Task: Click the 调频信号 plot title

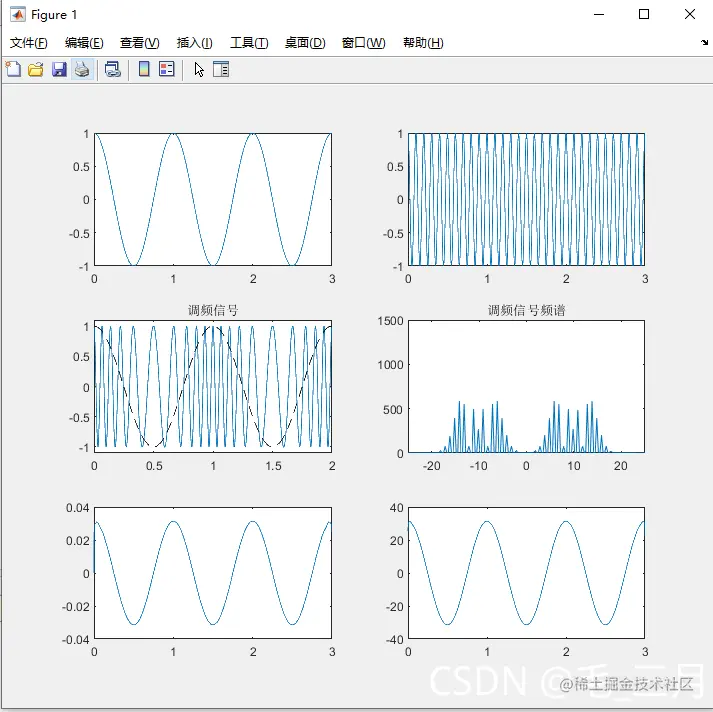Action: [213, 311]
